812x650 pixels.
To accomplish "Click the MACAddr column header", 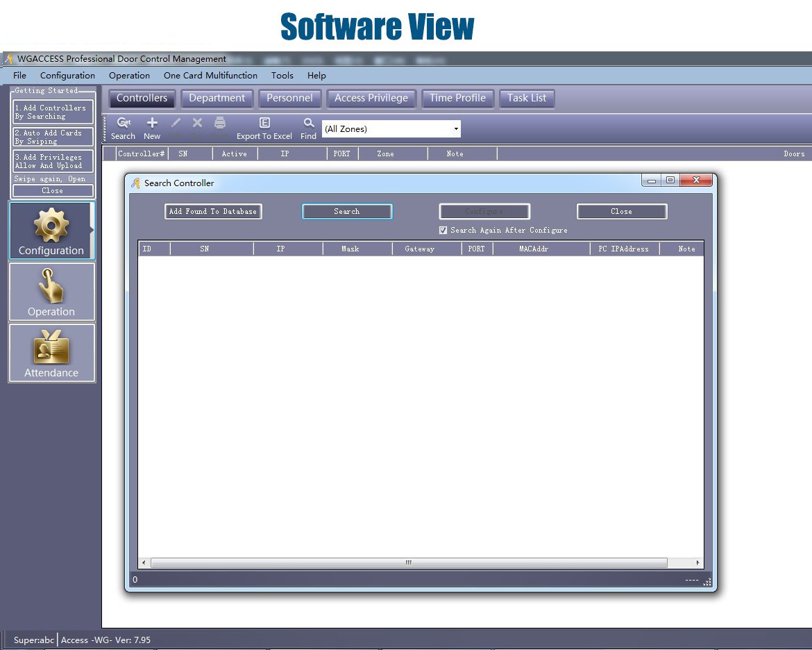I will click(534, 249).
